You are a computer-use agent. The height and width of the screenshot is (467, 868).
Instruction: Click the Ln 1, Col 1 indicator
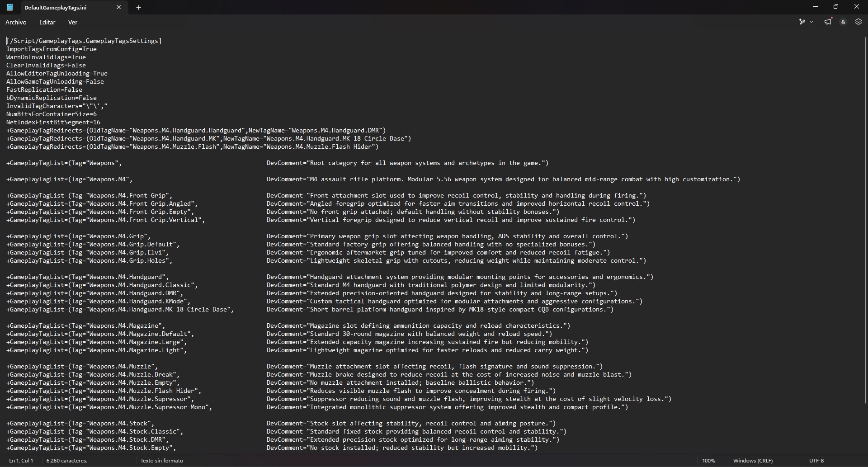coord(21,461)
